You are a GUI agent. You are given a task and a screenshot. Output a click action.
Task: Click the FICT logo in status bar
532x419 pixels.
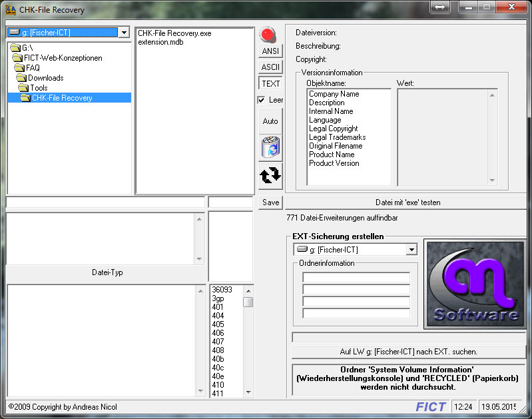click(x=431, y=407)
